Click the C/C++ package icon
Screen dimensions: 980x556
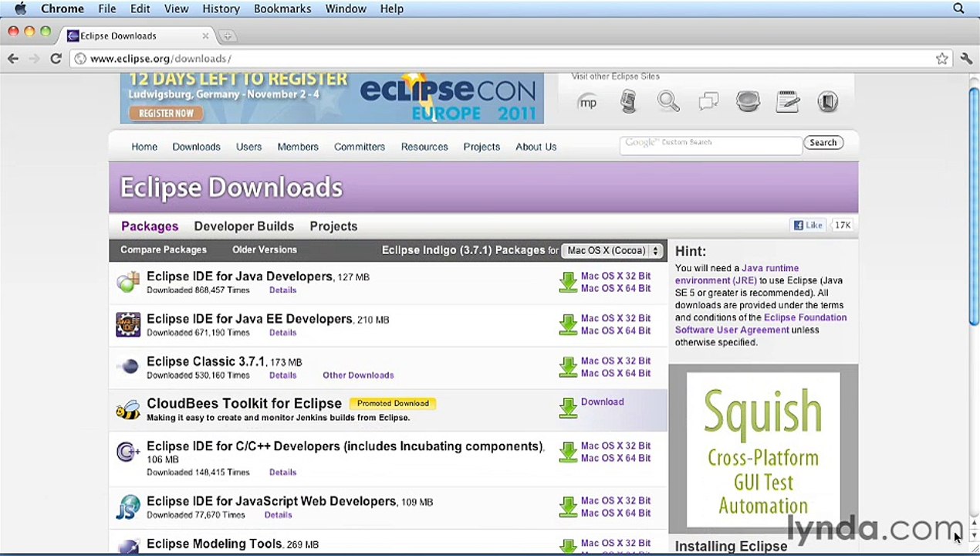(x=128, y=452)
